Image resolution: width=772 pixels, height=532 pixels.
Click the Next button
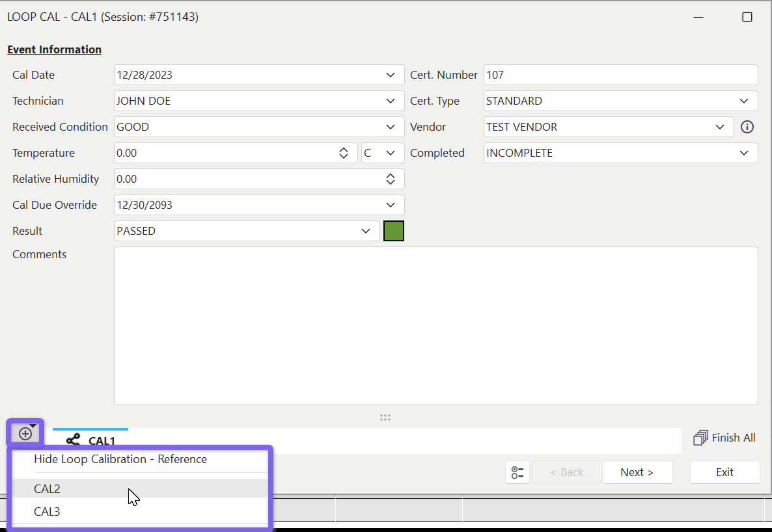pos(637,472)
